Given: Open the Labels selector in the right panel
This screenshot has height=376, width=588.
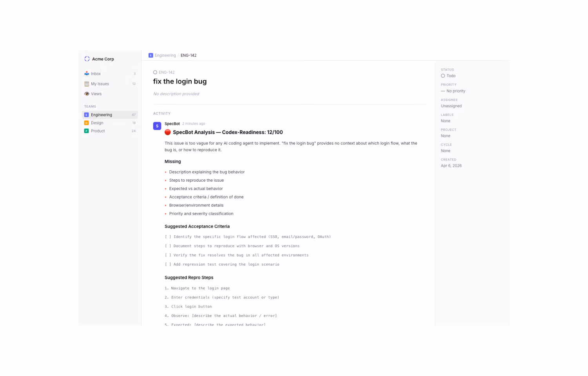Looking at the screenshot, I should point(445,121).
